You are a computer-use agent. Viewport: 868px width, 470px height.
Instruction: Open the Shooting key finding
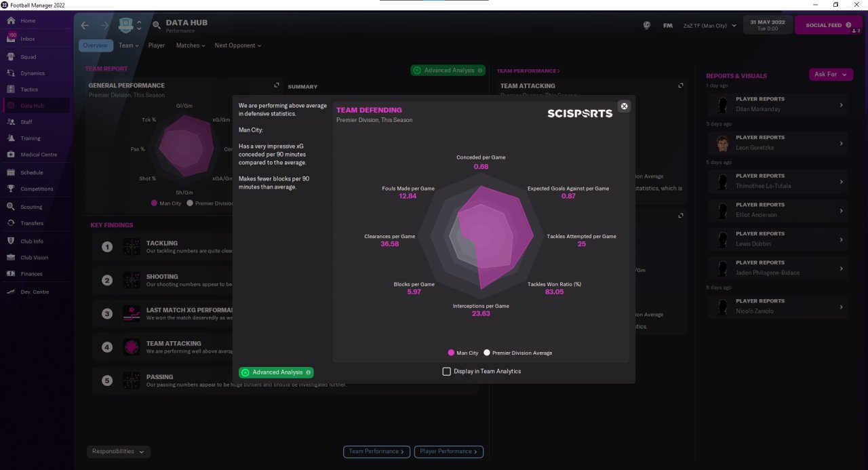click(163, 280)
